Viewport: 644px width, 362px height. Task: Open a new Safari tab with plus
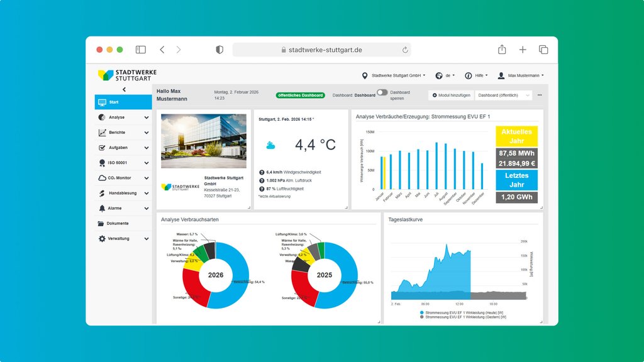click(x=523, y=50)
